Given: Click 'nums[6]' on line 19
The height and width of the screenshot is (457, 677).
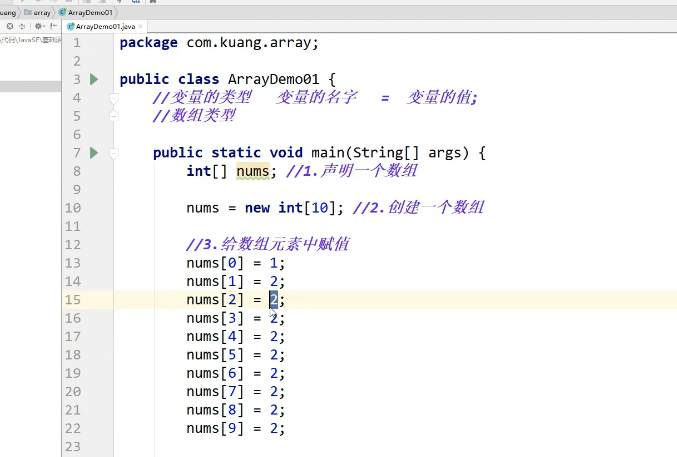Looking at the screenshot, I should click(215, 373).
